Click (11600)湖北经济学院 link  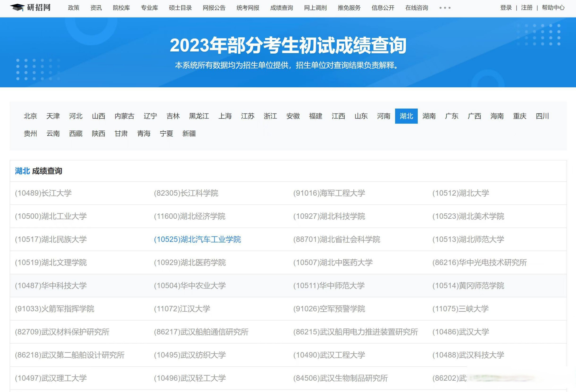point(190,216)
